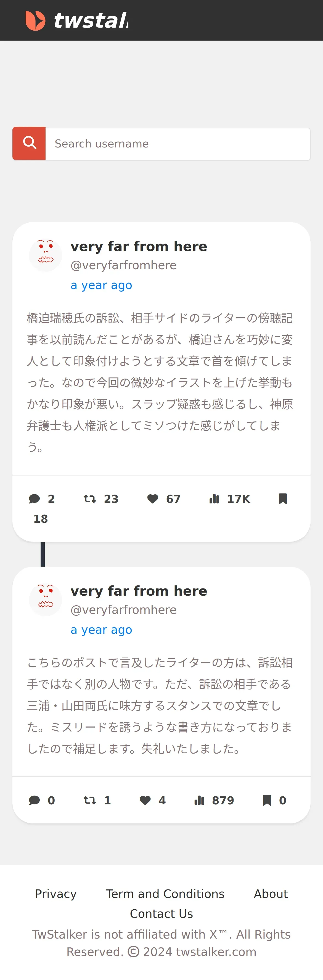
Task: Open the Contact Us link
Action: click(x=161, y=913)
